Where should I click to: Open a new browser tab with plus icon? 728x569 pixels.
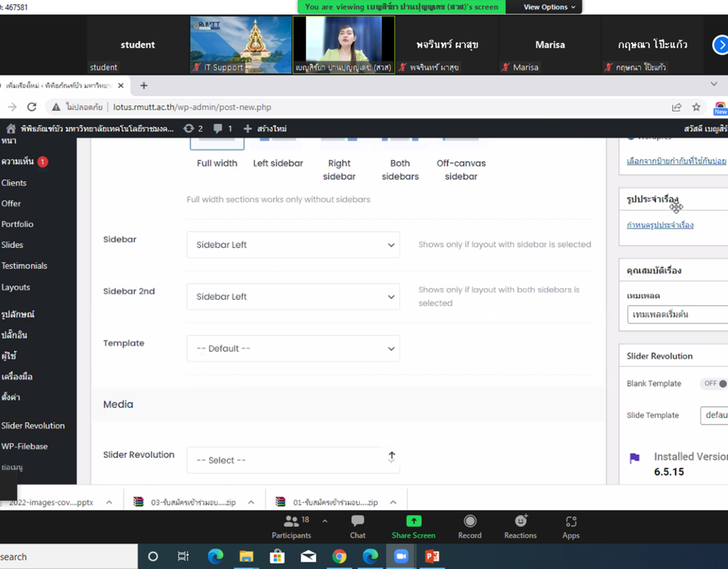[144, 85]
